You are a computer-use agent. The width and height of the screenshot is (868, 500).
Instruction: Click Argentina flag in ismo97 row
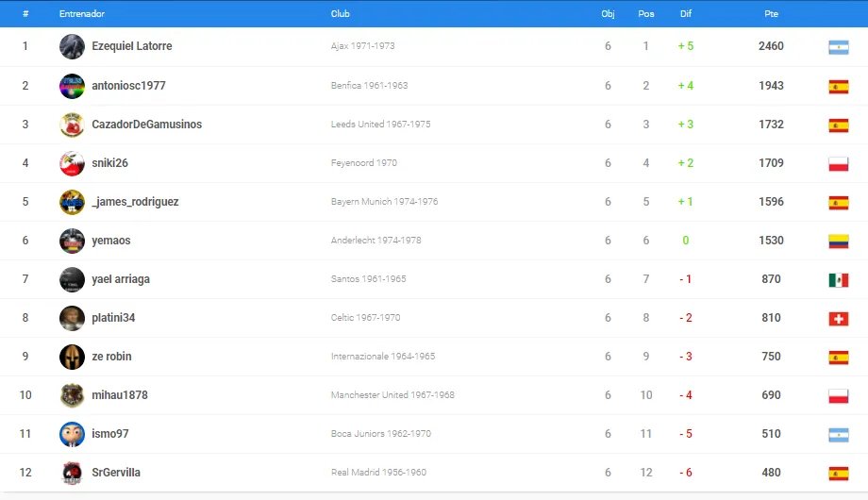click(839, 435)
